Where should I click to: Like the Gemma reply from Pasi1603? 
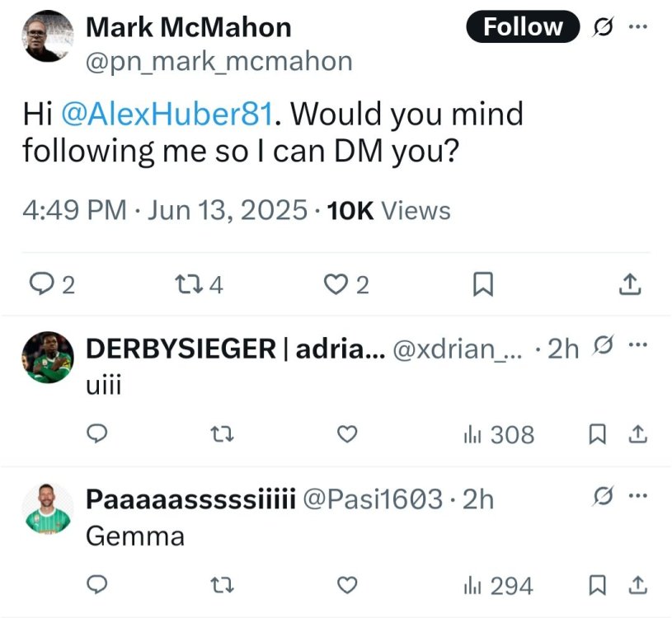(348, 585)
